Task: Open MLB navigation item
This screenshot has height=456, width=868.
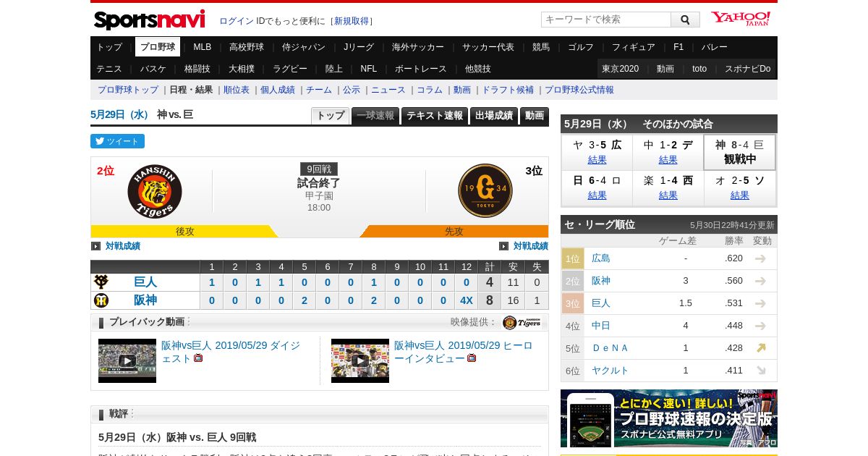Action: point(203,47)
